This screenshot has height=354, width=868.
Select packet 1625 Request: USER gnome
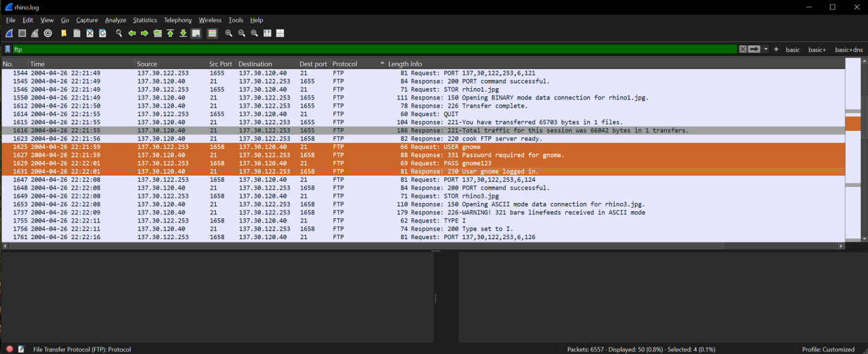[423, 146]
